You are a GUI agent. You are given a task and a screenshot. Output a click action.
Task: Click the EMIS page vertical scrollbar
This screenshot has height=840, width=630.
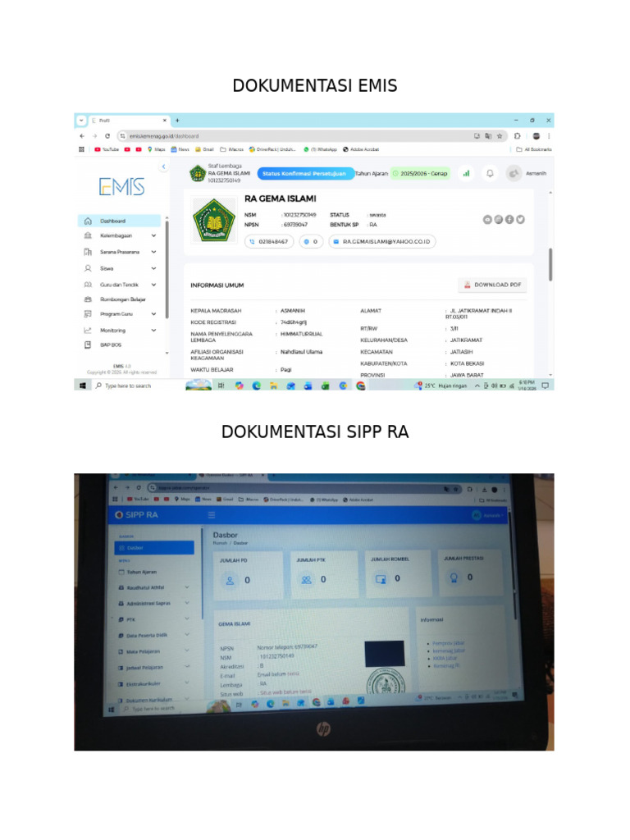click(550, 265)
